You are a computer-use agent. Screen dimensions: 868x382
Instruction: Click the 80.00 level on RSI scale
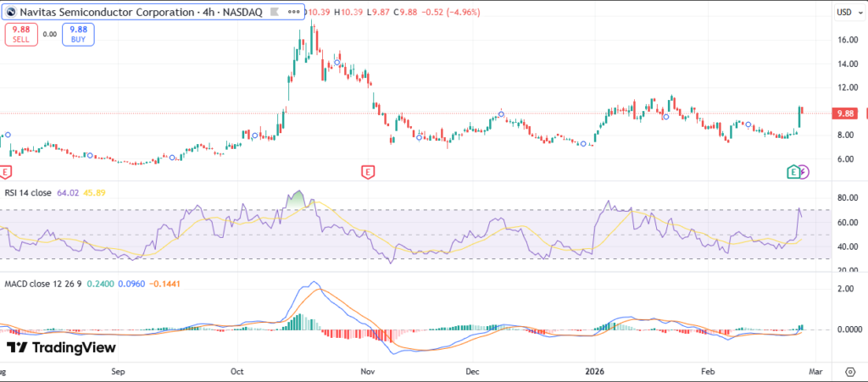(x=844, y=198)
